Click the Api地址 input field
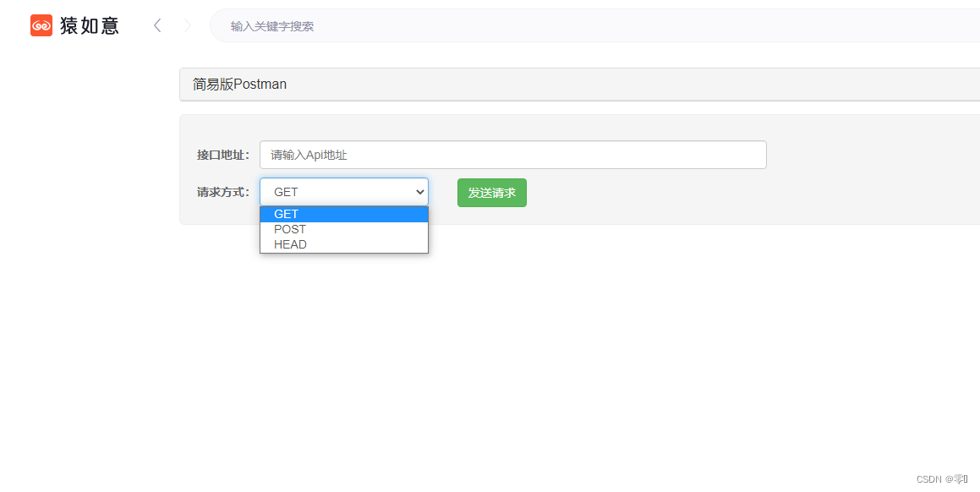 [x=513, y=155]
